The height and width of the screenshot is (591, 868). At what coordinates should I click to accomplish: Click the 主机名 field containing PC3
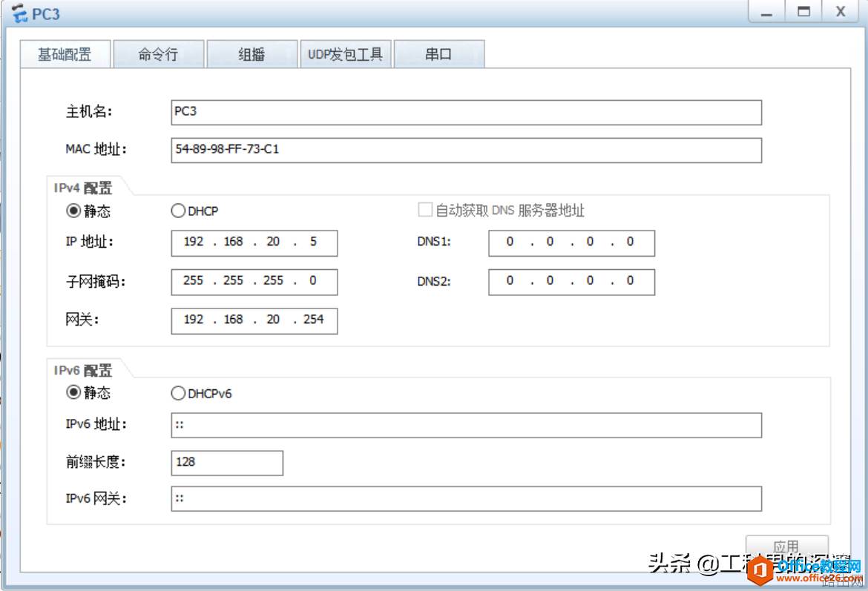tap(466, 112)
